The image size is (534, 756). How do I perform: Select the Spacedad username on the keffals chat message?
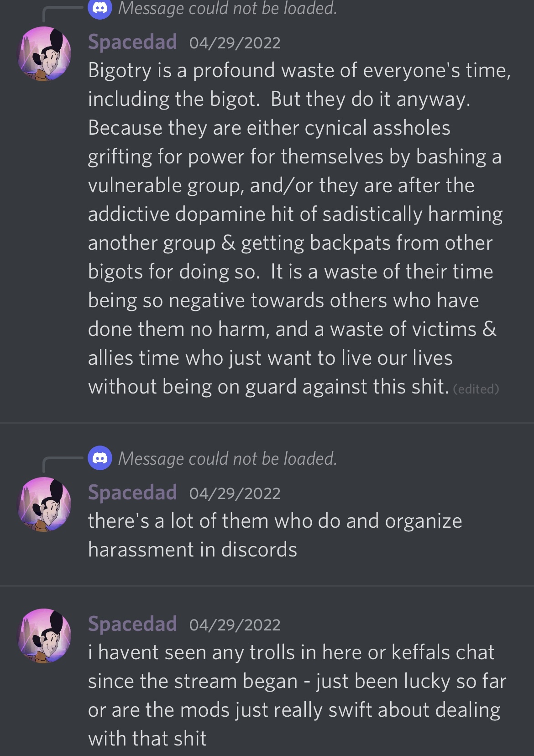click(132, 624)
